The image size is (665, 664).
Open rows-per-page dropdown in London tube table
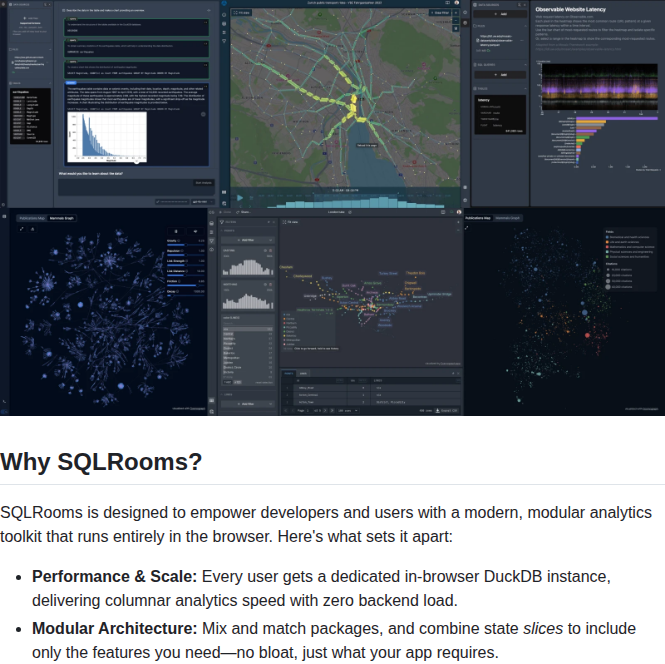[348, 410]
